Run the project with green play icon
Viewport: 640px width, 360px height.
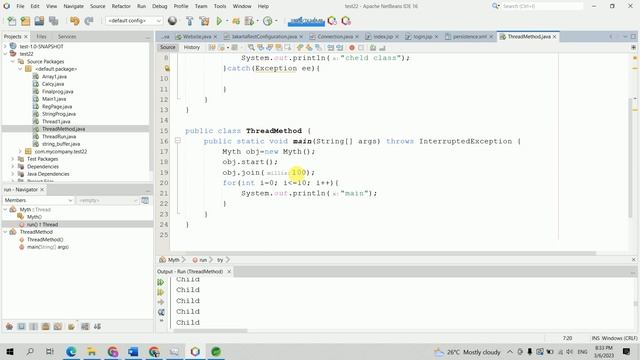click(219, 21)
